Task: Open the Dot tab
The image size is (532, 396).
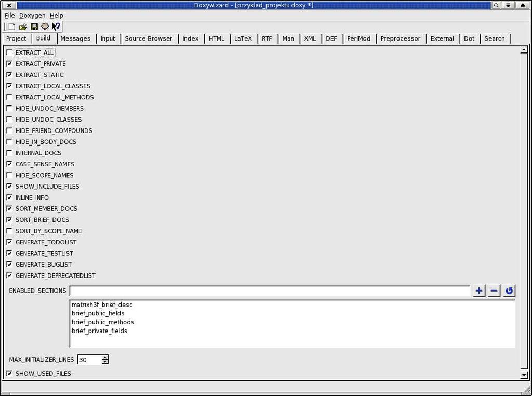Action: click(x=469, y=38)
